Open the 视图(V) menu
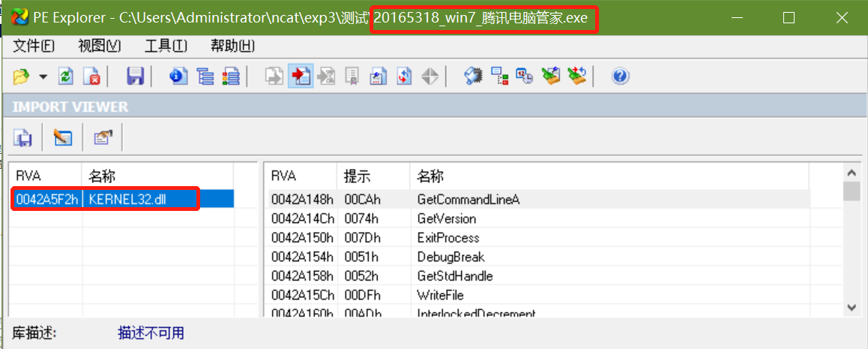This screenshot has width=868, height=349. tap(100, 46)
